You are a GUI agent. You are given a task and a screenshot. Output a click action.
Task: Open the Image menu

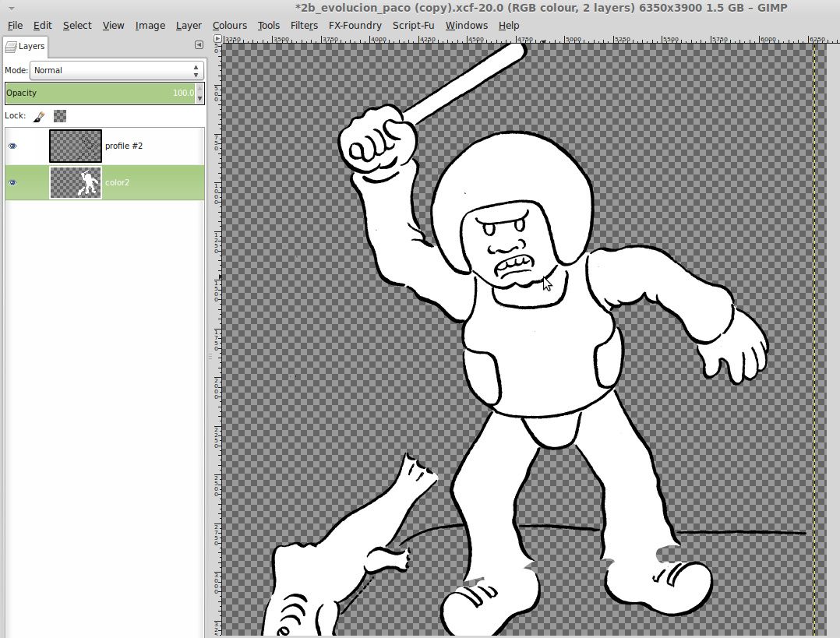click(150, 25)
